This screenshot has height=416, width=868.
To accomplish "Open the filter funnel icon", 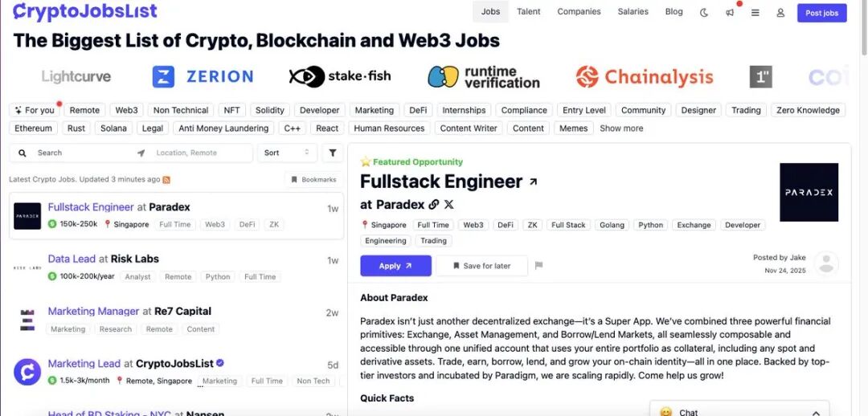I will (333, 153).
